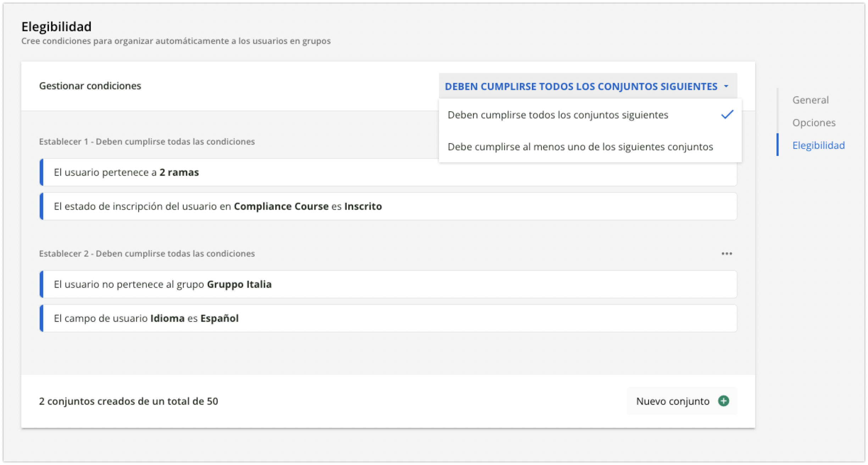
Task: Click the 'Gestionar condiciones' label
Action: 90,86
